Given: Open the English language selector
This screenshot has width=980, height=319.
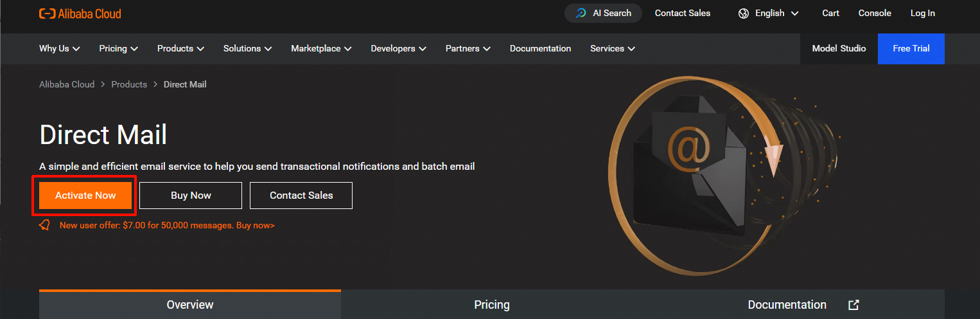Looking at the screenshot, I should click(x=769, y=13).
